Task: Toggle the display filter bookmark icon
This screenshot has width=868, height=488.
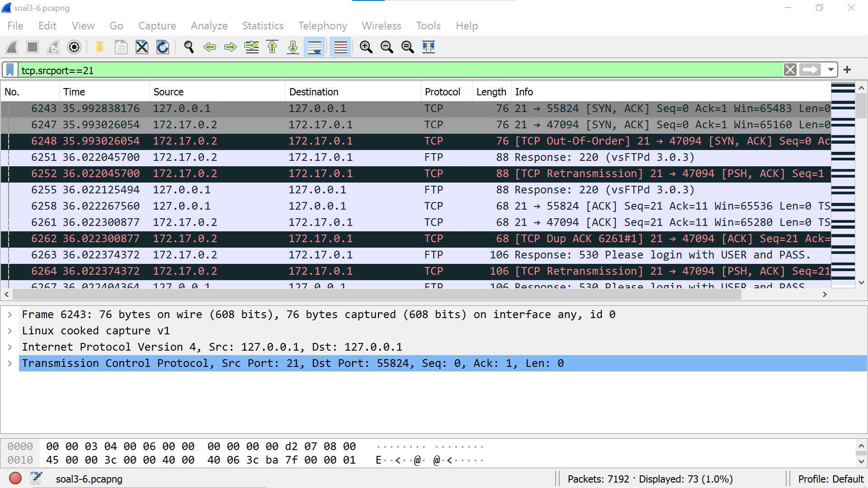Action: (x=10, y=70)
